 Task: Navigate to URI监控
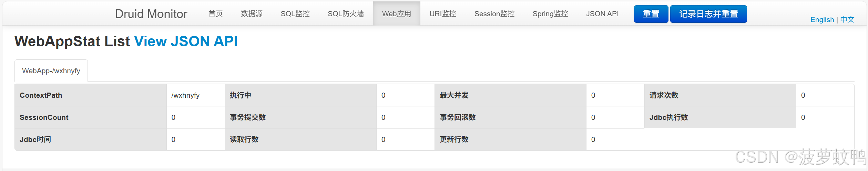pyautogui.click(x=443, y=14)
